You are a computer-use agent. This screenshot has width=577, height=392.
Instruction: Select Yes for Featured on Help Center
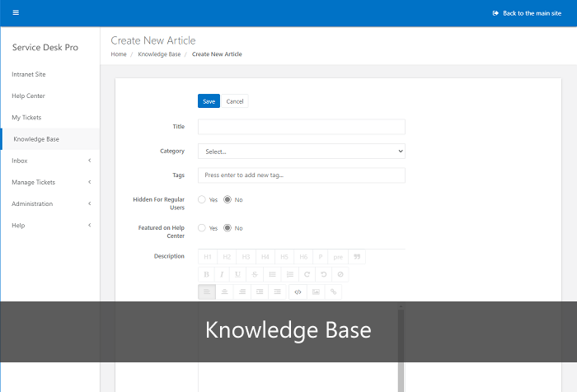tap(202, 228)
